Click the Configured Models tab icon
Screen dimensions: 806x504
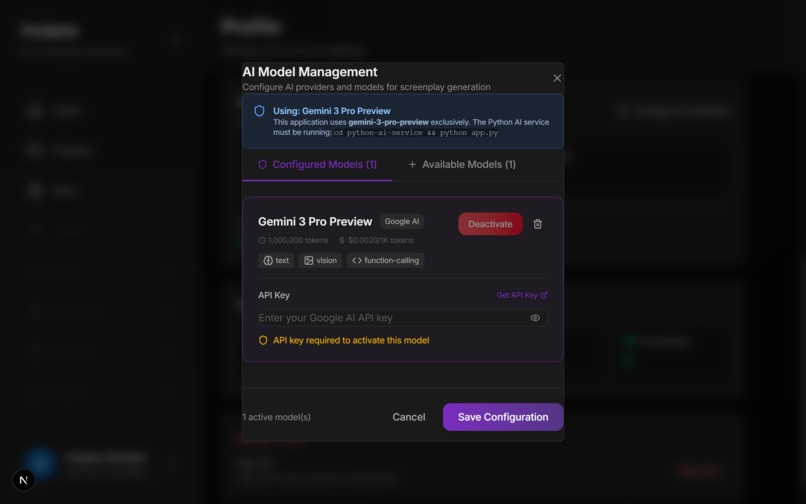tap(262, 165)
